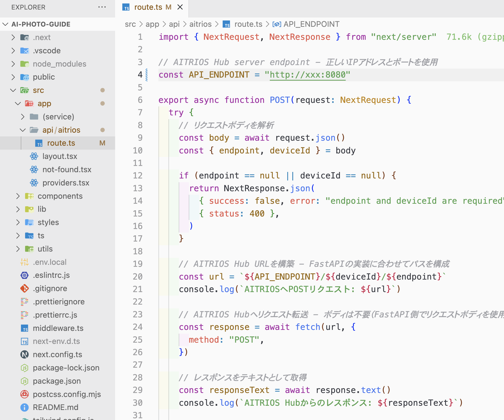The height and width of the screenshot is (420, 504).
Task: Expand the components folder
Action: [x=18, y=196]
